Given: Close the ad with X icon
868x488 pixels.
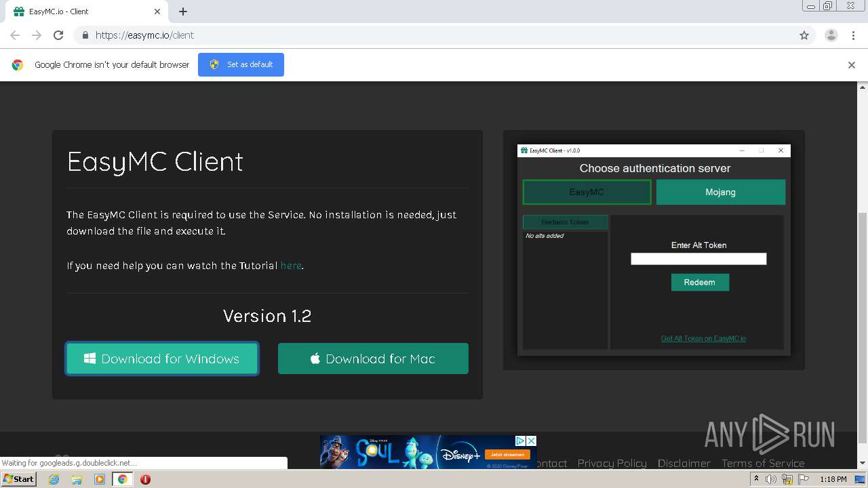Looking at the screenshot, I should point(532,441).
